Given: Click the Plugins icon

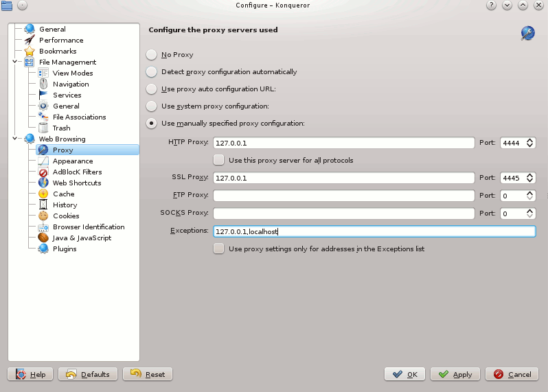Looking at the screenshot, I should point(43,249).
